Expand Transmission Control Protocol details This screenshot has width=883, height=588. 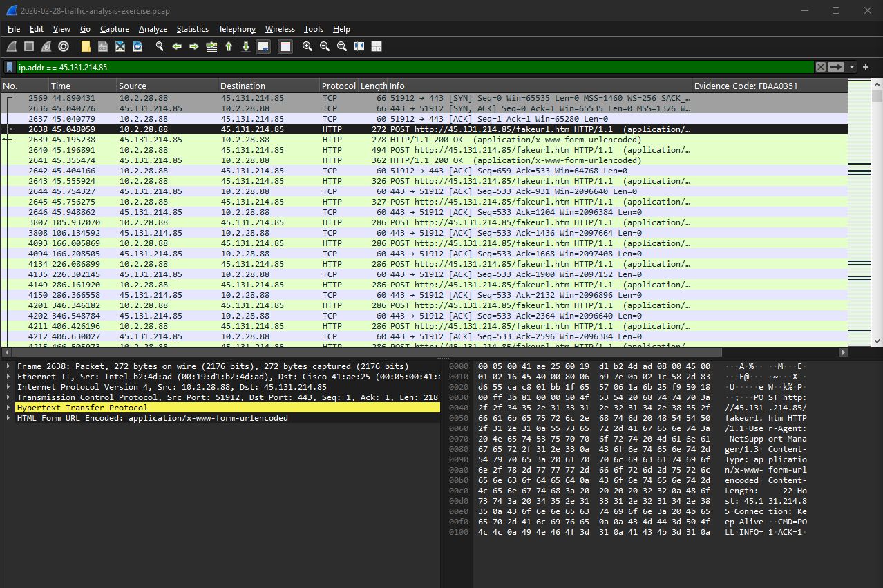[x=8, y=397]
